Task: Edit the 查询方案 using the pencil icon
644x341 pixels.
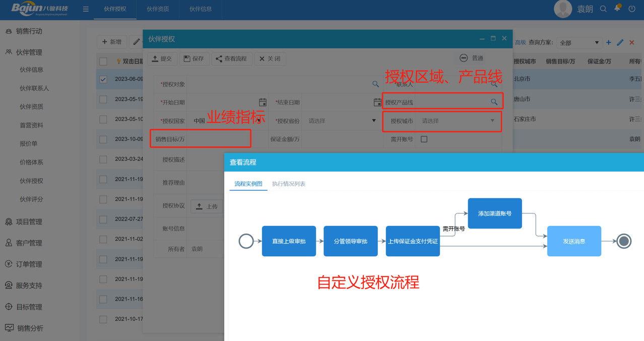Action: [620, 42]
